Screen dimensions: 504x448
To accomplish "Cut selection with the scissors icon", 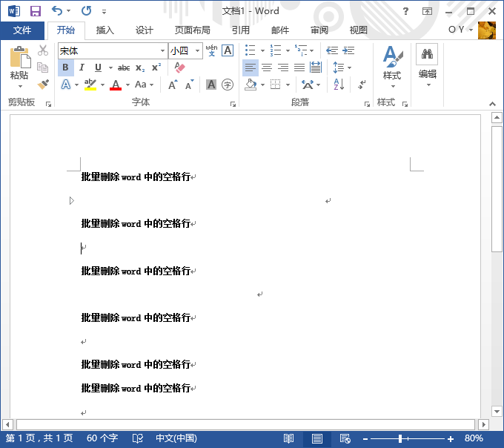I will tap(43, 50).
